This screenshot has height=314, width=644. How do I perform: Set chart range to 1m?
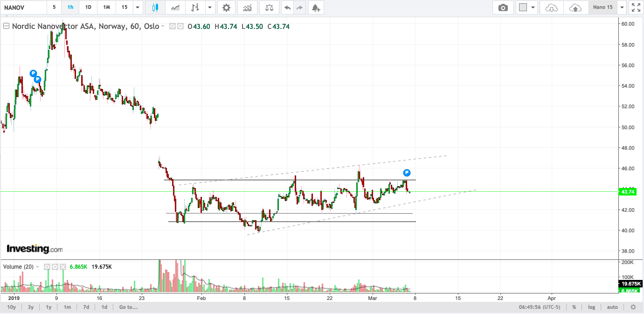[68, 307]
